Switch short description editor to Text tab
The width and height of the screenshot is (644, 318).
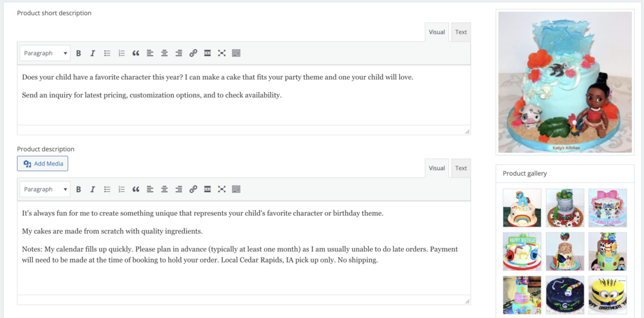[461, 32]
